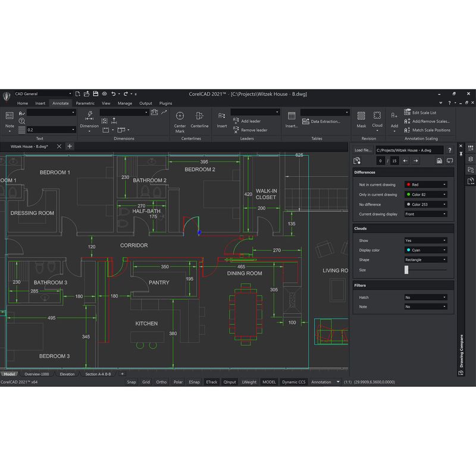The width and height of the screenshot is (476, 476).
Task: Click the Note text tool icon
Action: click(10, 115)
